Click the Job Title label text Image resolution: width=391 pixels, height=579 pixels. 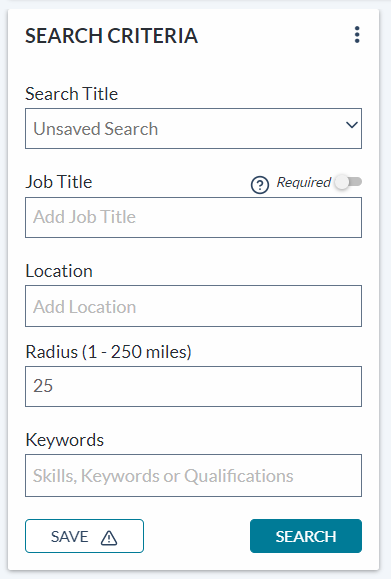tap(59, 182)
